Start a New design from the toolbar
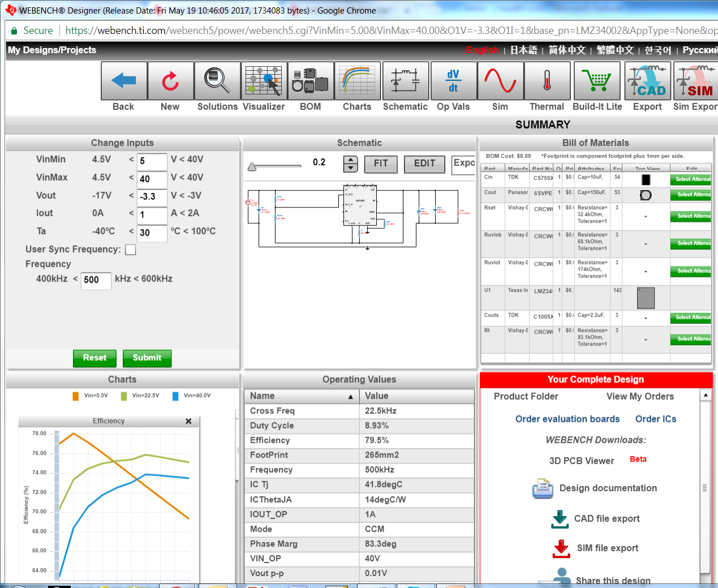 pyautogui.click(x=170, y=81)
